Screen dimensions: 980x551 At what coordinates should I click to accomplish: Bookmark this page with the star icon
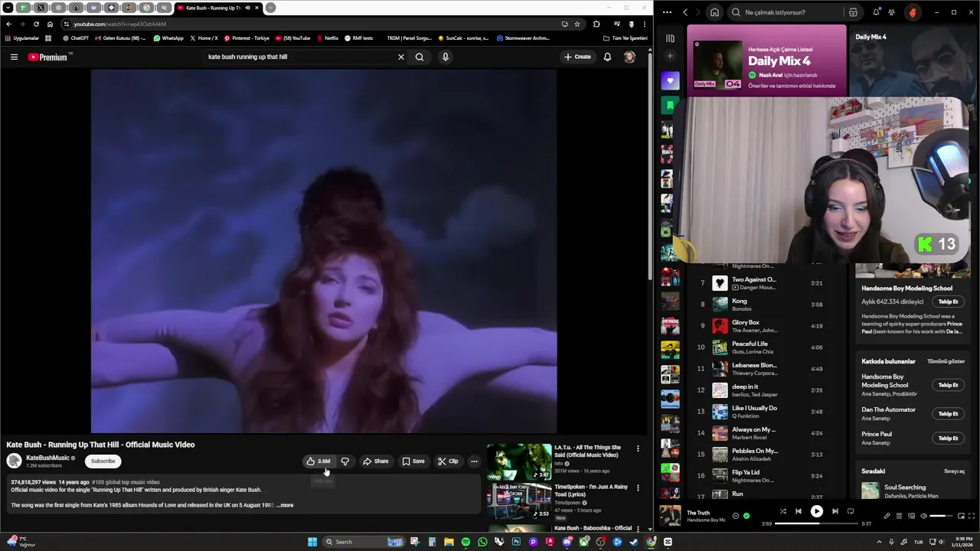click(577, 24)
